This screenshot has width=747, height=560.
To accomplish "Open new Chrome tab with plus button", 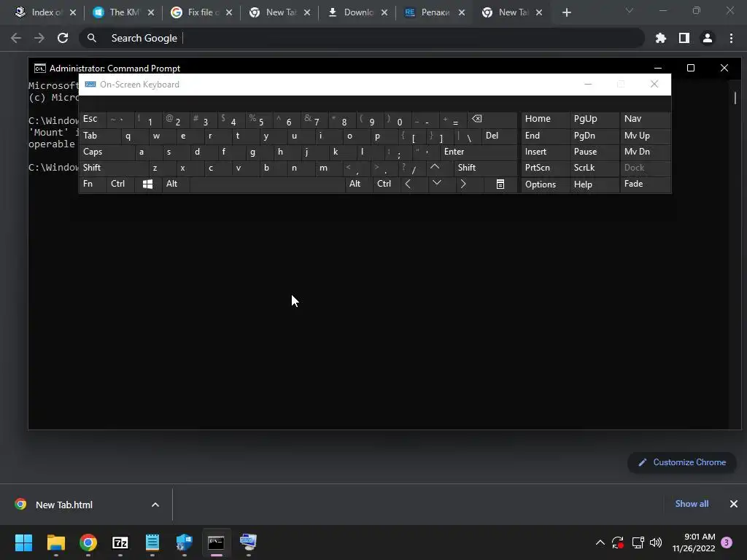I will (x=566, y=13).
